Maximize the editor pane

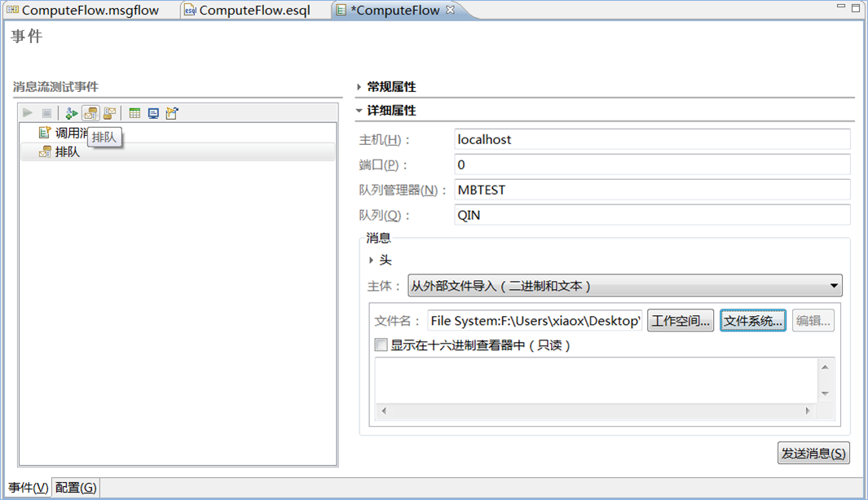pyautogui.click(x=856, y=8)
